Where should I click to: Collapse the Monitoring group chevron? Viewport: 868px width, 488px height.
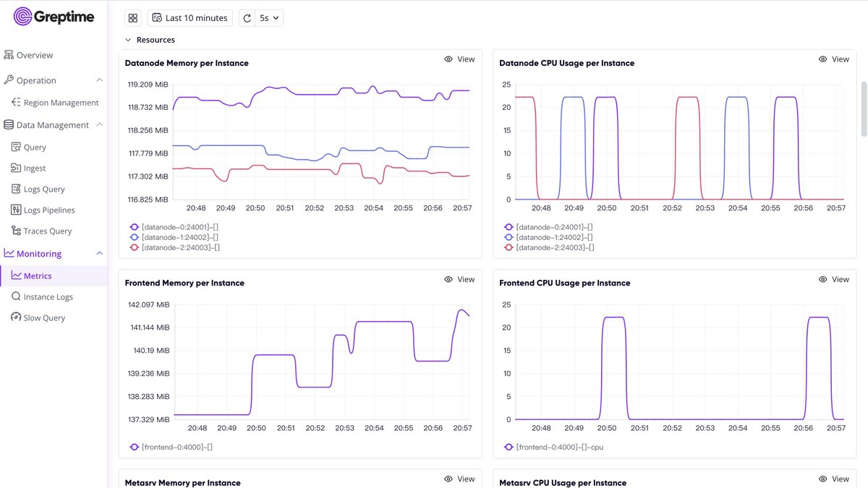coord(100,254)
